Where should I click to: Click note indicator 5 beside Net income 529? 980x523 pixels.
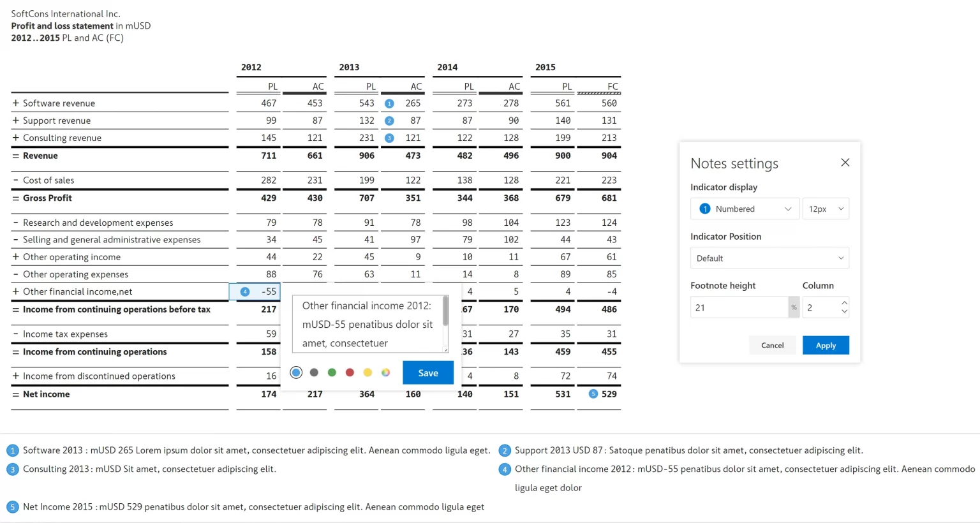click(593, 394)
